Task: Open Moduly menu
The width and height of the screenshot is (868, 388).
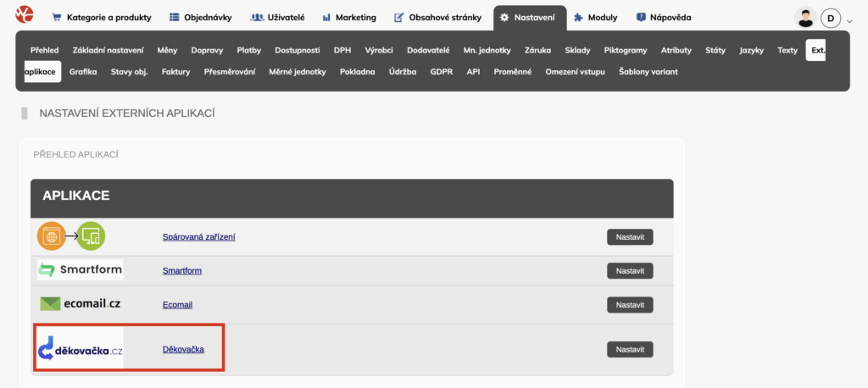Action: pyautogui.click(x=596, y=17)
